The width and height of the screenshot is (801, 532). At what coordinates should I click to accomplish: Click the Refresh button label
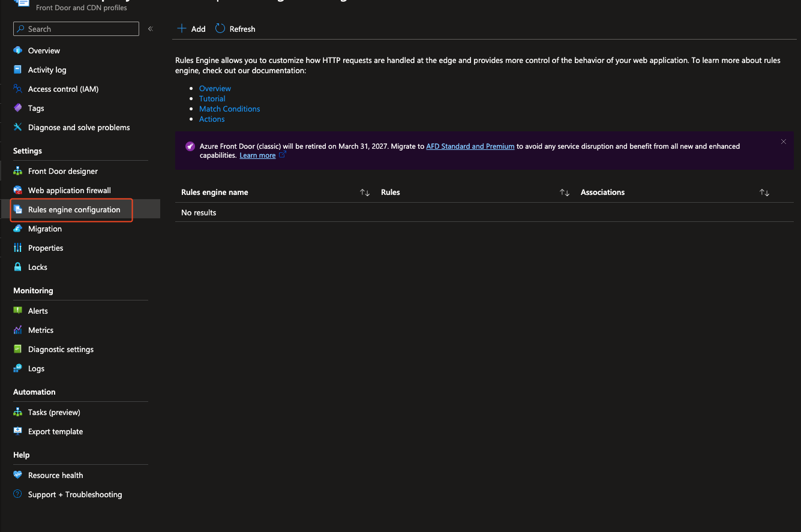tap(242, 29)
